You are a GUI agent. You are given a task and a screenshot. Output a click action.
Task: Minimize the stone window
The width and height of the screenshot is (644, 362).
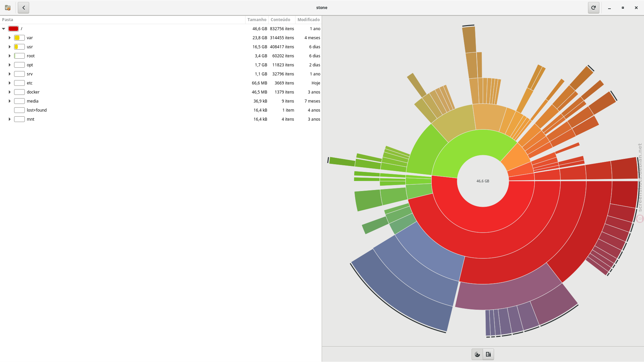coord(609,8)
